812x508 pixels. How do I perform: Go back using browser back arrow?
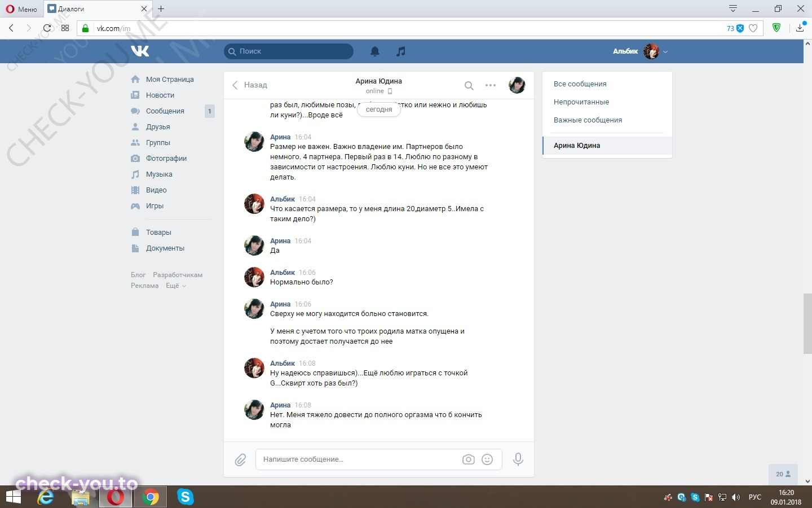(11, 28)
